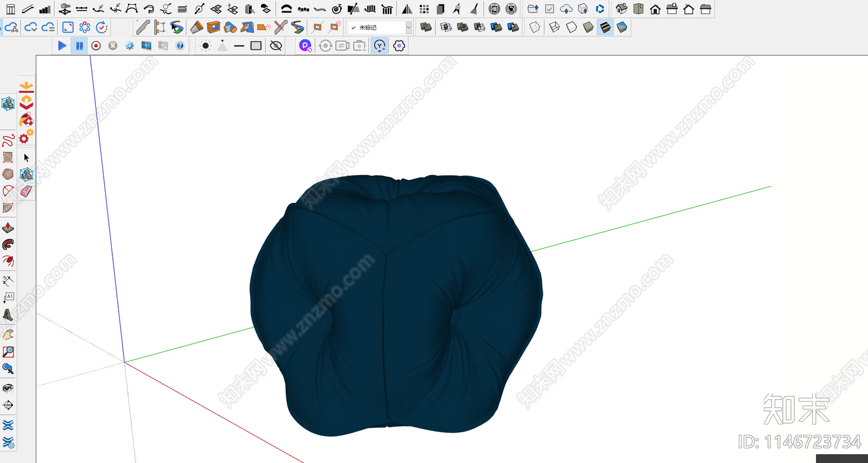This screenshot has width=868, height=463.
Task: Open the tag dropdown showing 未标记
Action: [x=380, y=27]
